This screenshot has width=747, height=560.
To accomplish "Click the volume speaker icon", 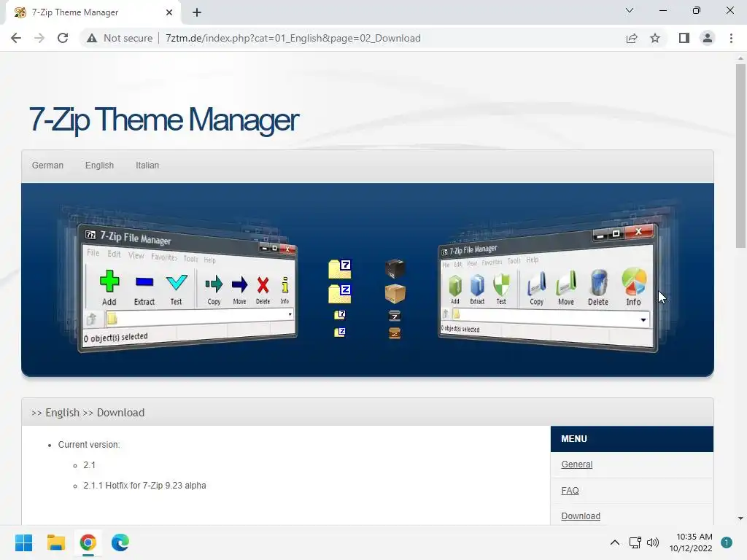I will (653, 542).
